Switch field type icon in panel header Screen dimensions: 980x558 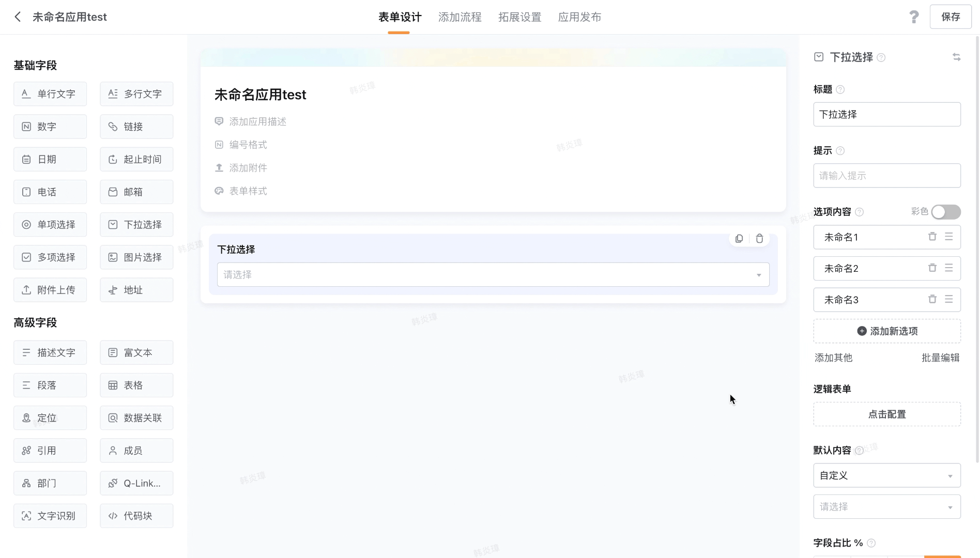click(957, 57)
